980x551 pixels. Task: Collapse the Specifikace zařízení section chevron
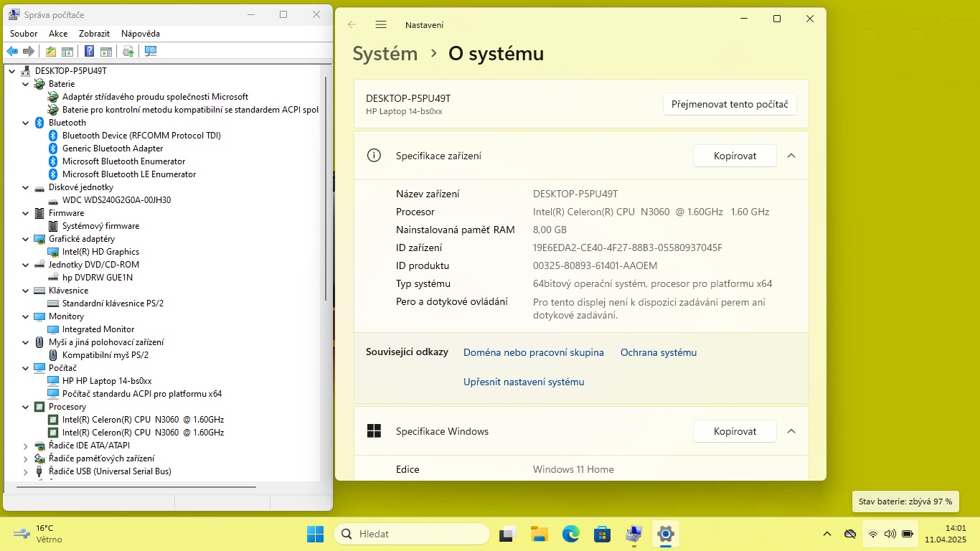(x=791, y=156)
